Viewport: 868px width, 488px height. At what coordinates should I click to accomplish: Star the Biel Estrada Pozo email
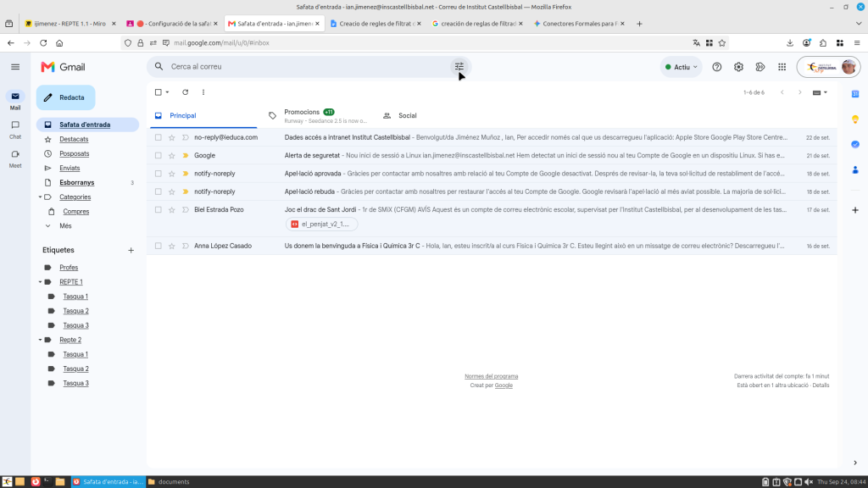coord(171,210)
